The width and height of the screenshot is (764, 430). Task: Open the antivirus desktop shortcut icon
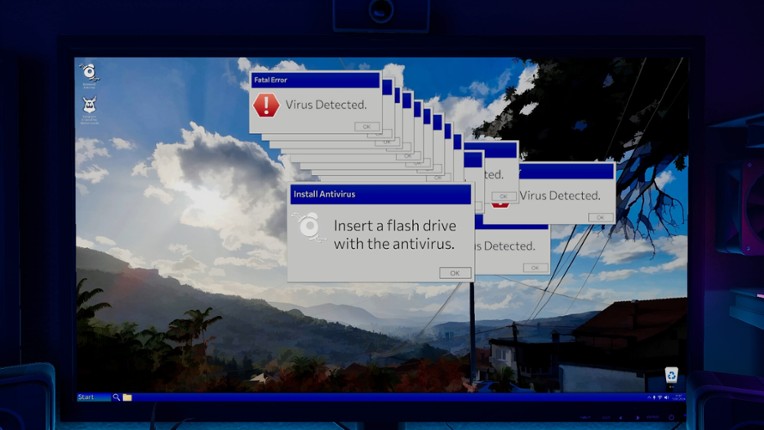pyautogui.click(x=89, y=72)
